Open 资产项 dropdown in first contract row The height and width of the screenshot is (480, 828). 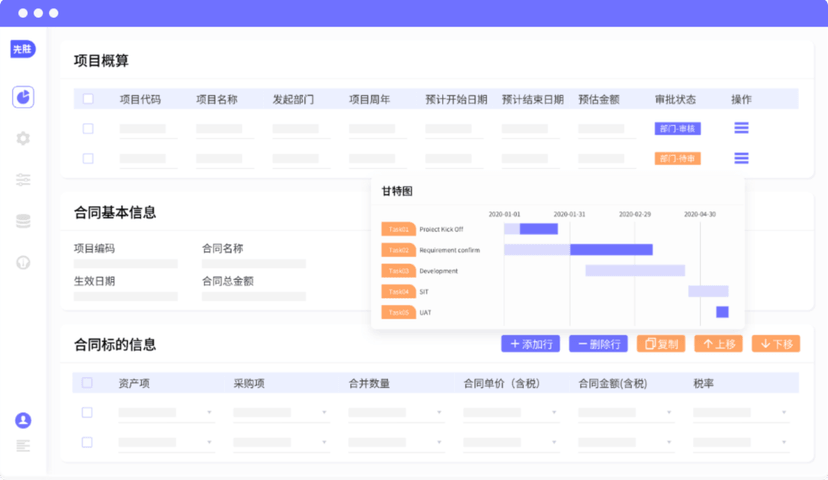point(166,412)
